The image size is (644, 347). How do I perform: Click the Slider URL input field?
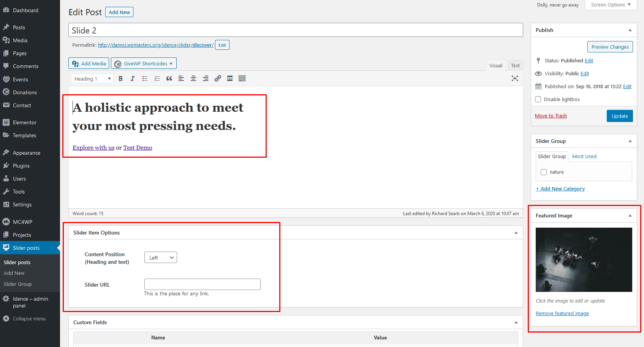[x=202, y=284]
